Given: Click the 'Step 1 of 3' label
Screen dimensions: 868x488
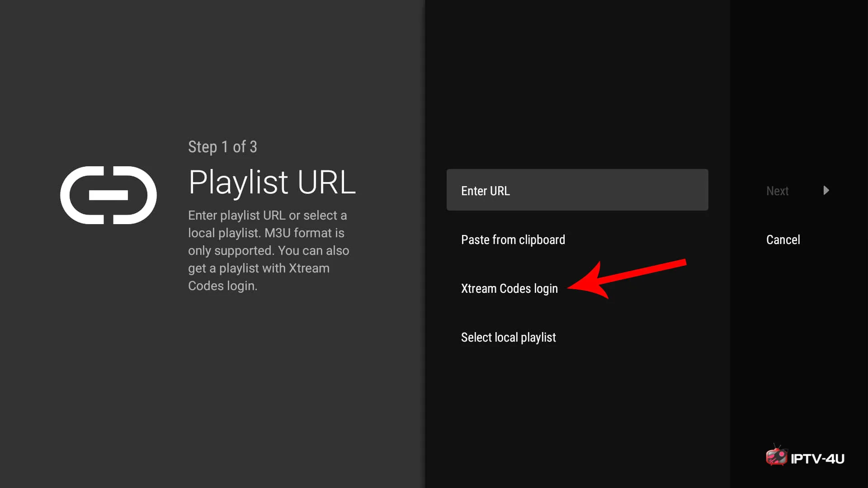Looking at the screenshot, I should tap(222, 147).
